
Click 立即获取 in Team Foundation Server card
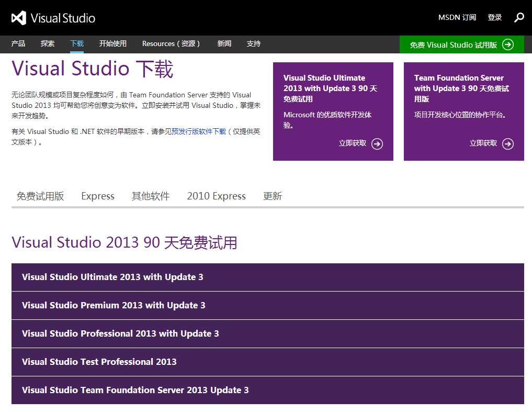[x=483, y=143]
